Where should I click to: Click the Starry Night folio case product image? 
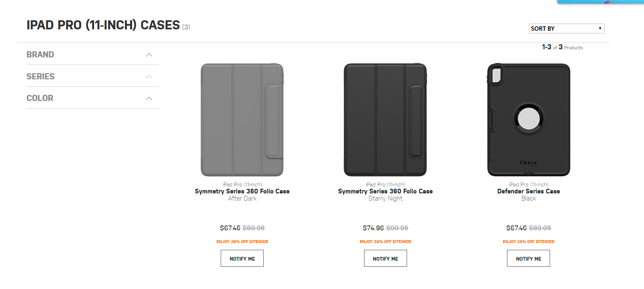pyautogui.click(x=385, y=120)
